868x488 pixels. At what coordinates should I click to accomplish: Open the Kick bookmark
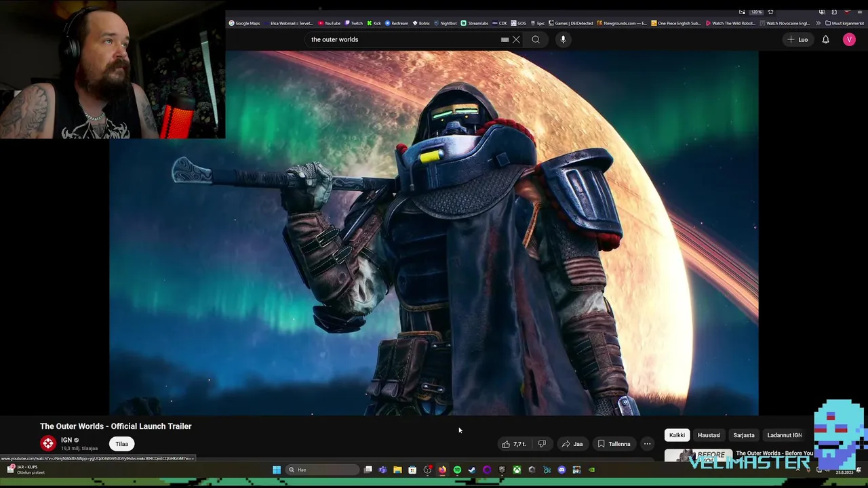(374, 23)
